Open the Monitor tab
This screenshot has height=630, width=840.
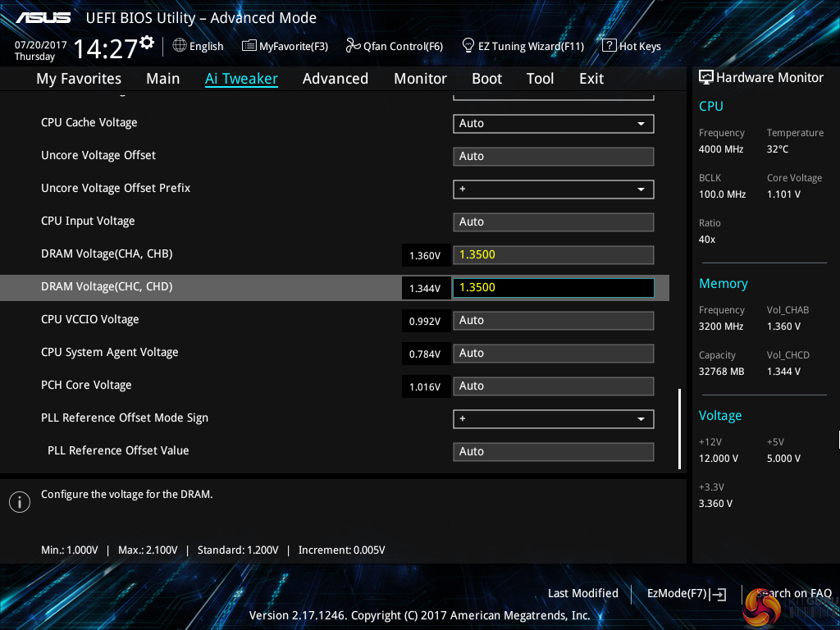pos(420,79)
